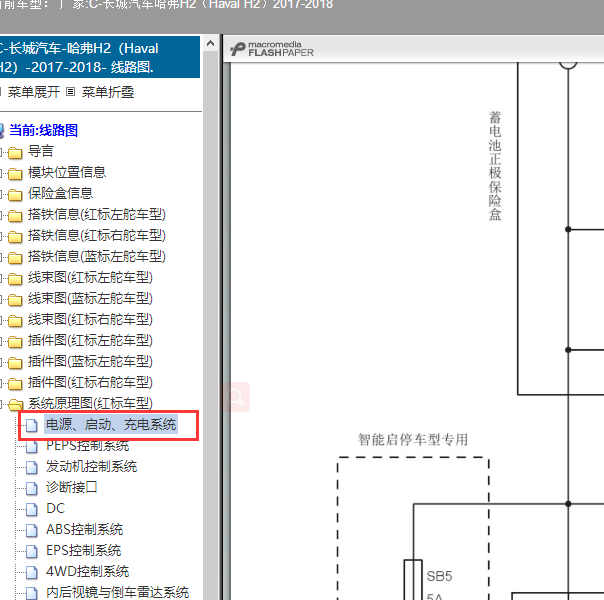Image resolution: width=604 pixels, height=600 pixels.
Task: Open the 模块位置信息 tree folder
Action: pos(67,172)
